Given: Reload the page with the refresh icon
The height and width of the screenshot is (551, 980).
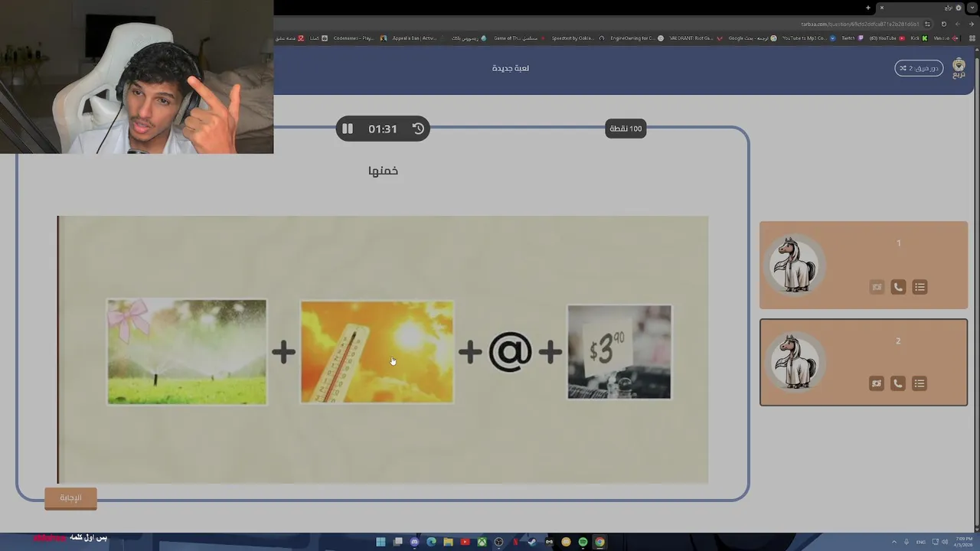Looking at the screenshot, I should point(944,24).
